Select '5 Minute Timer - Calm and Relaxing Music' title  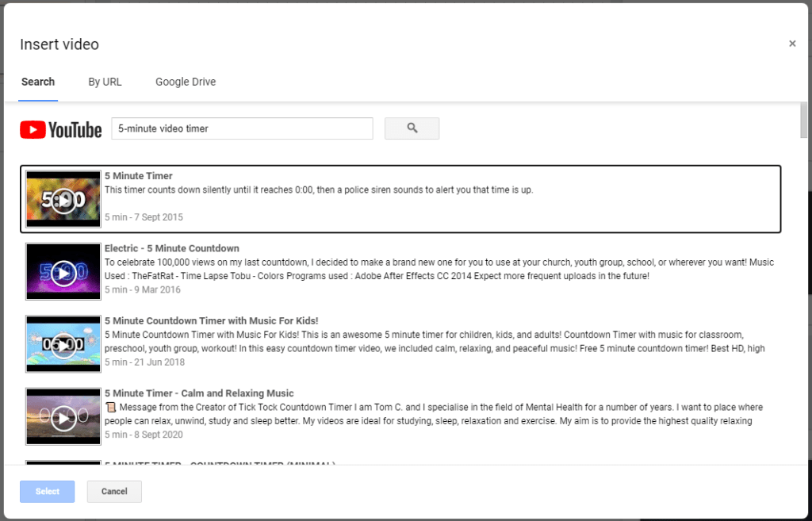coord(199,393)
